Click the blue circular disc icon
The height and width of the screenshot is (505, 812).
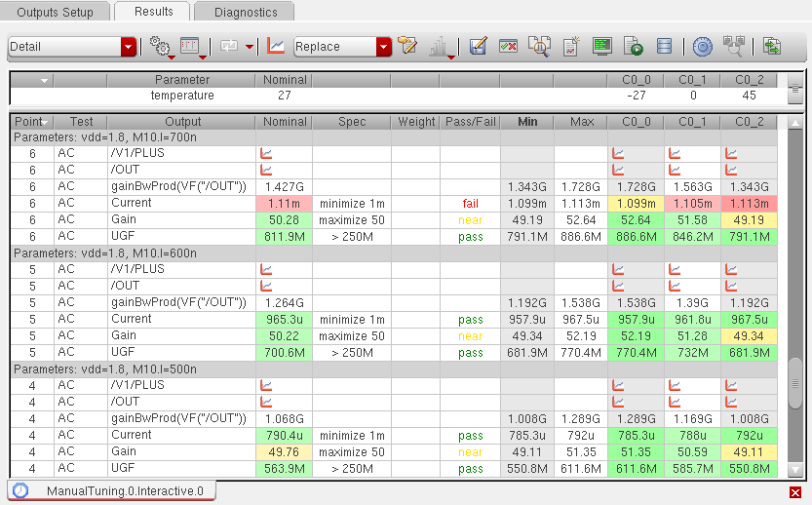[702, 46]
